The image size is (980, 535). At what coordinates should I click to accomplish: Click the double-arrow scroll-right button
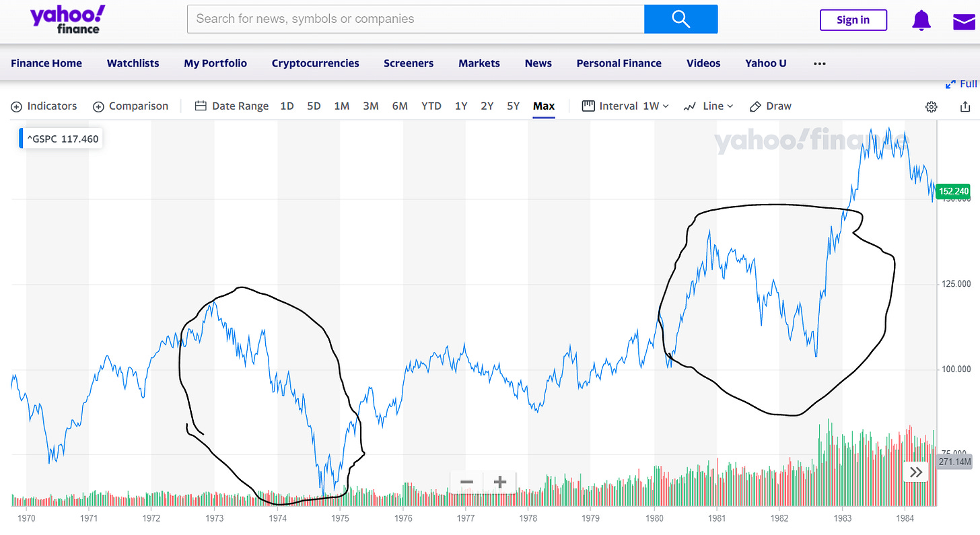(x=916, y=472)
